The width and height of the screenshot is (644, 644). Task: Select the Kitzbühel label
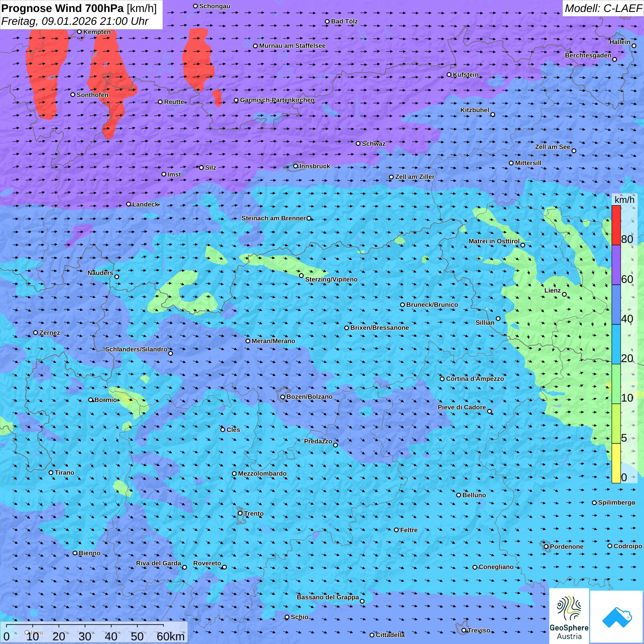[475, 110]
